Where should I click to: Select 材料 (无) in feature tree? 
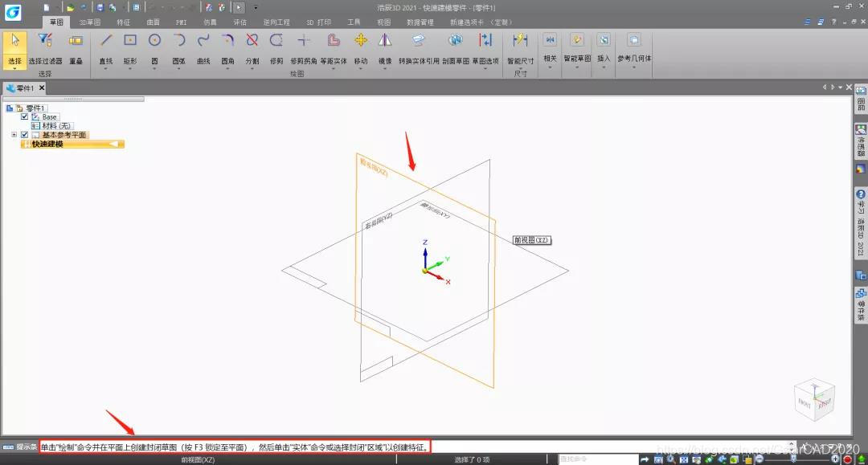(56, 125)
